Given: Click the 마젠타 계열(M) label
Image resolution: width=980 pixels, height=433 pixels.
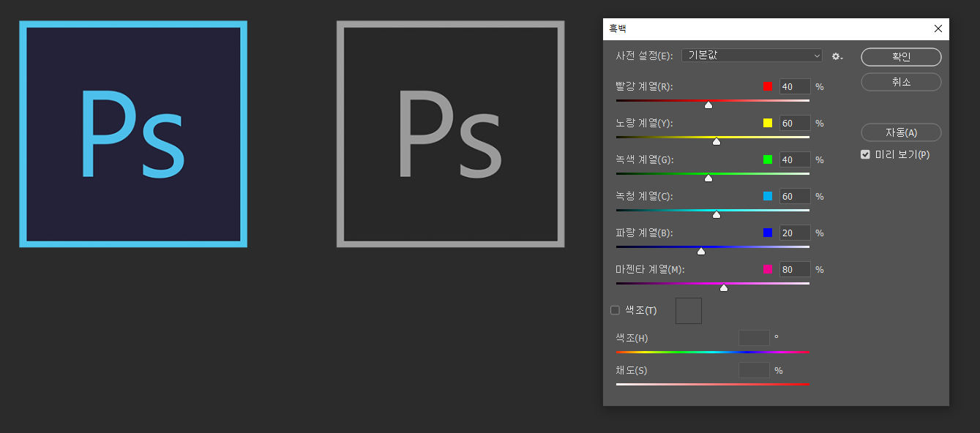Looking at the screenshot, I should click(650, 269).
